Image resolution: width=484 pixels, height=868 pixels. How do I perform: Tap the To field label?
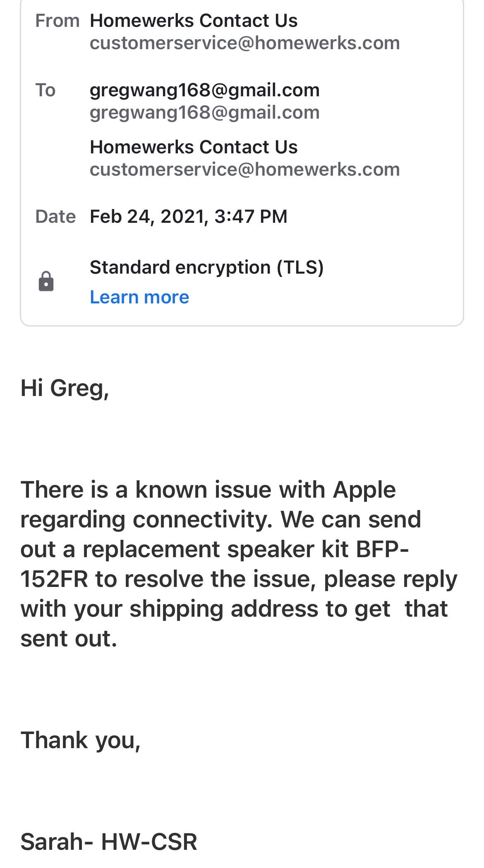(x=45, y=90)
